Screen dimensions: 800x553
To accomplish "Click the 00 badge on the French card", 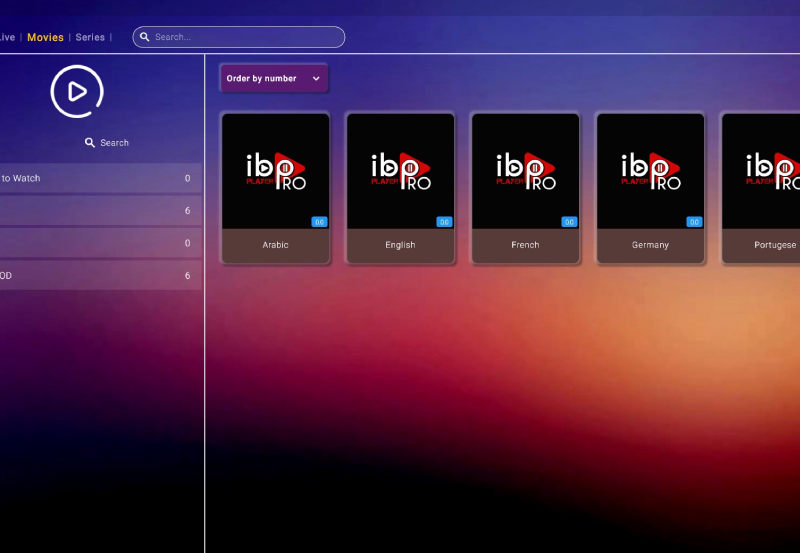I will [x=569, y=222].
